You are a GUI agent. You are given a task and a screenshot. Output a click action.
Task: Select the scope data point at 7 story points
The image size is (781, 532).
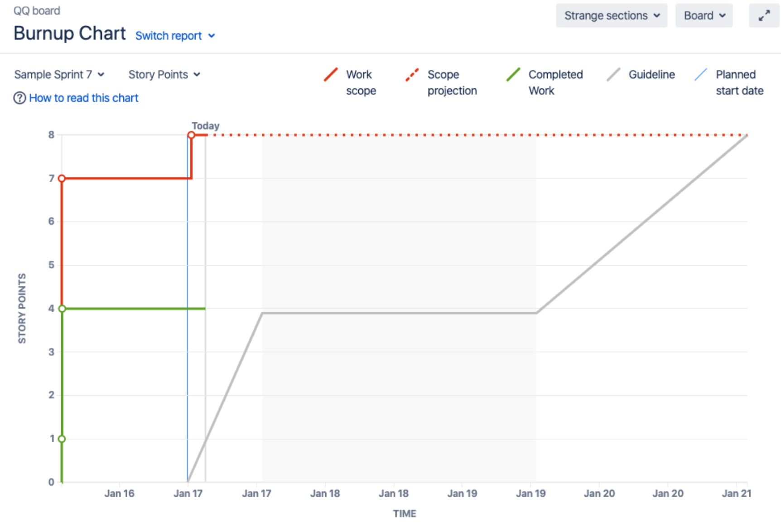61,179
